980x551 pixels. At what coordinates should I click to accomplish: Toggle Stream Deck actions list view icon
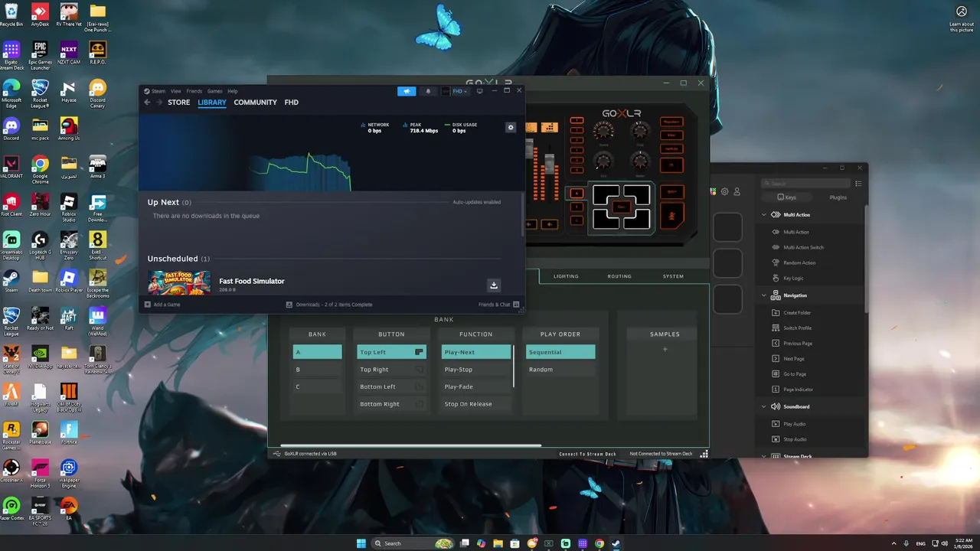858,184
